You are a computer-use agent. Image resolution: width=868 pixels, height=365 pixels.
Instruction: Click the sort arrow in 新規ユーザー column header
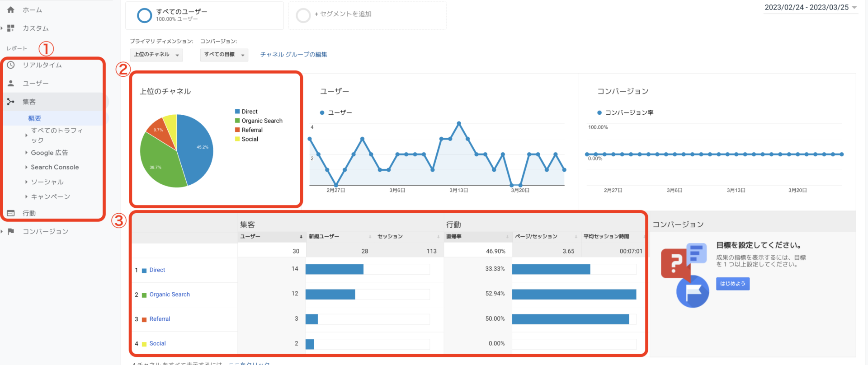pos(370,237)
